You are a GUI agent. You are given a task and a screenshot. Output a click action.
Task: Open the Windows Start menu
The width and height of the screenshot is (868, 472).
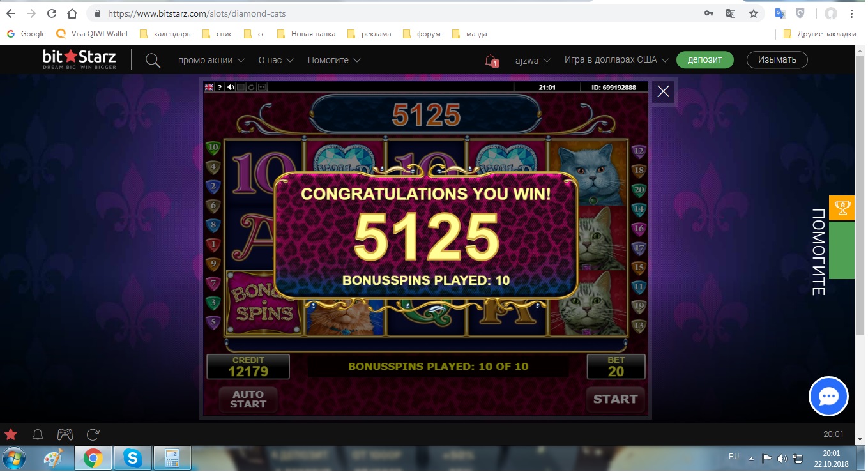(14, 458)
